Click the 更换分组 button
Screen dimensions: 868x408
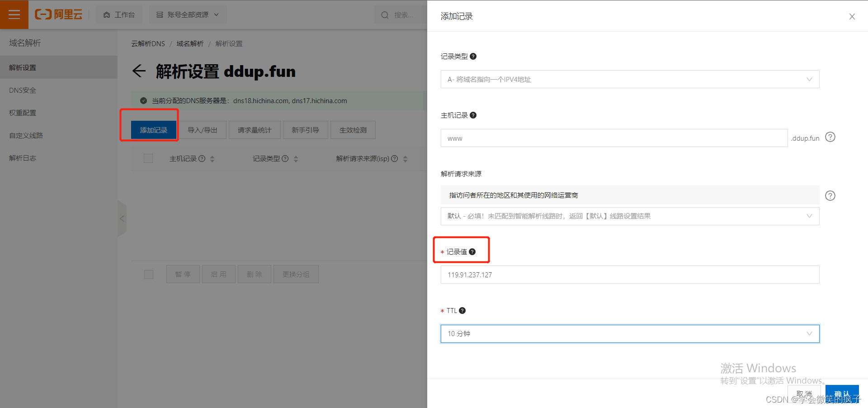(x=296, y=274)
